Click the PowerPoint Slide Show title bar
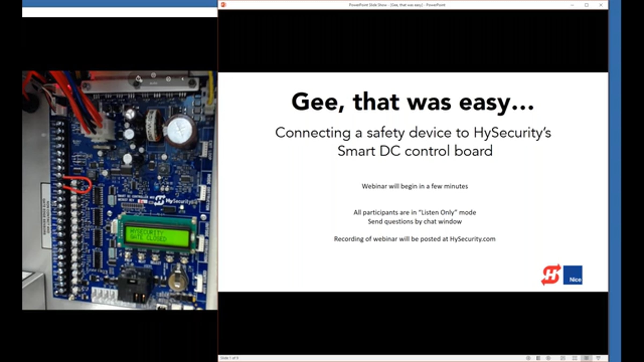The height and width of the screenshot is (362, 644). [397, 5]
